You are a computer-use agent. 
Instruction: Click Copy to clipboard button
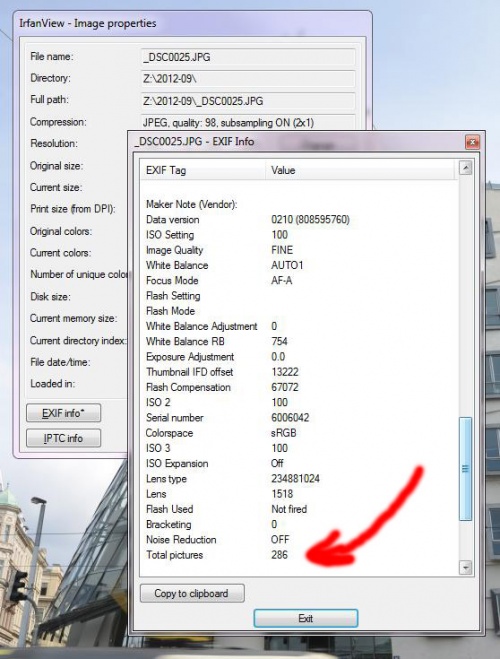[192, 593]
